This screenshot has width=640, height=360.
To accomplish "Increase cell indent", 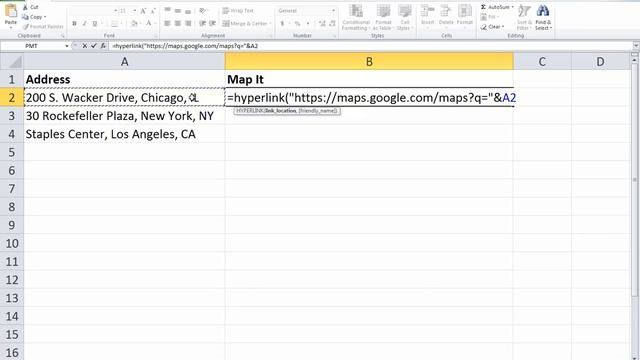I will tap(212, 24).
